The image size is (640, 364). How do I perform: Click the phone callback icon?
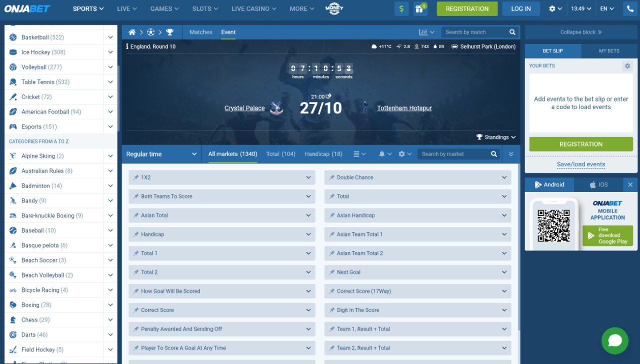pos(629,9)
